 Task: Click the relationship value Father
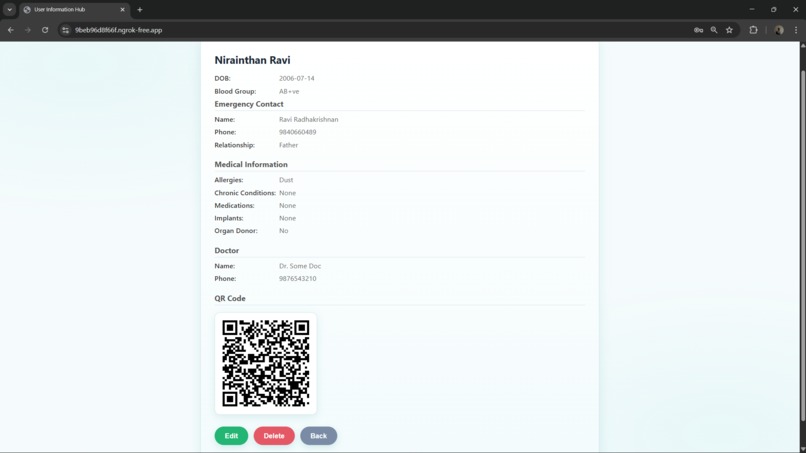tap(288, 145)
